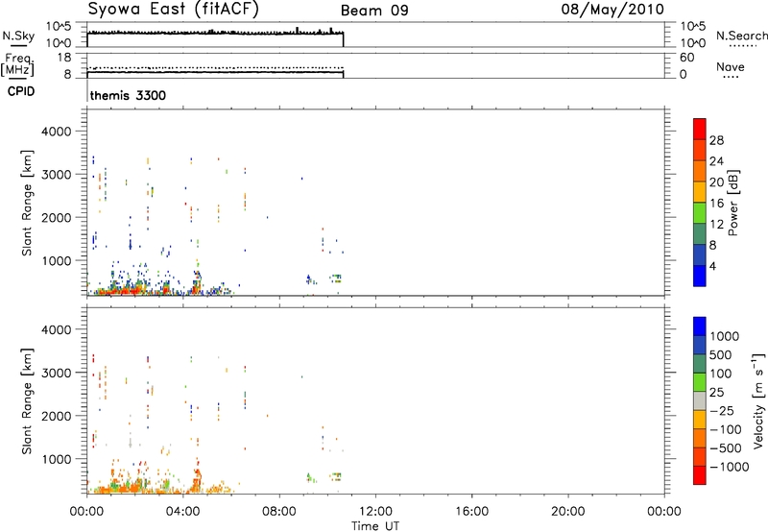Click the '12:00' time axis label

click(375, 512)
